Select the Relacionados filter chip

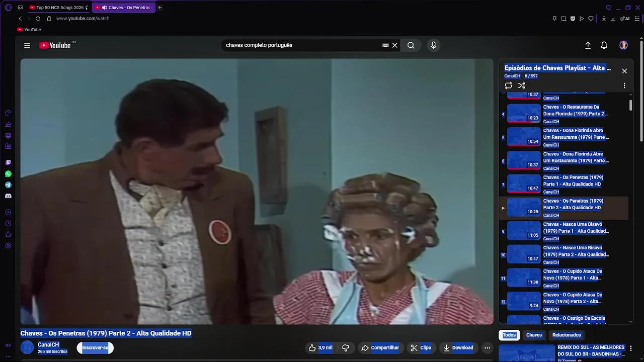tap(567, 335)
